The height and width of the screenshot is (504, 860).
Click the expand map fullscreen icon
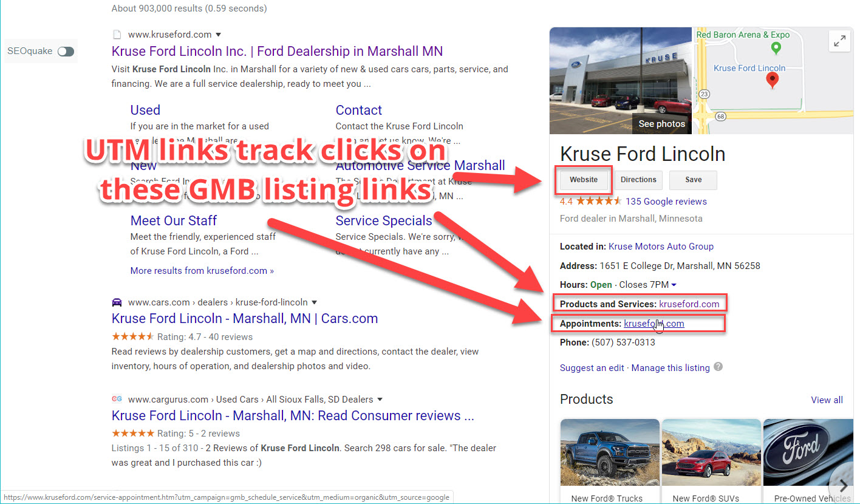pos(840,41)
